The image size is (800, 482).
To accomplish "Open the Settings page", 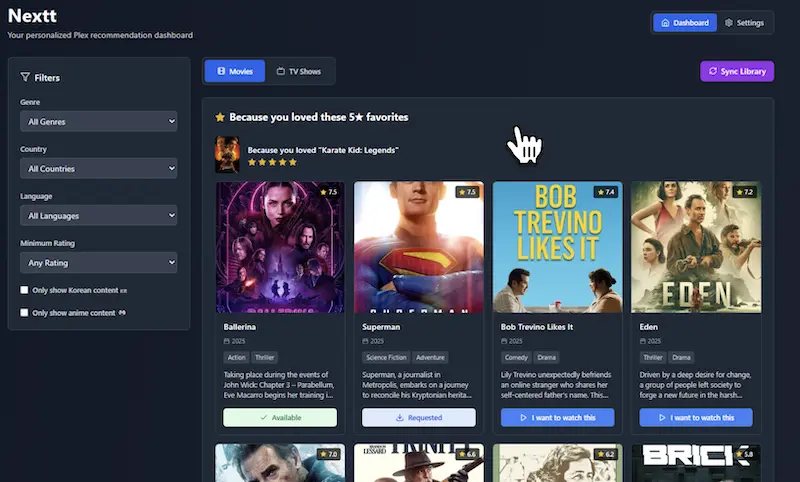I will point(744,23).
